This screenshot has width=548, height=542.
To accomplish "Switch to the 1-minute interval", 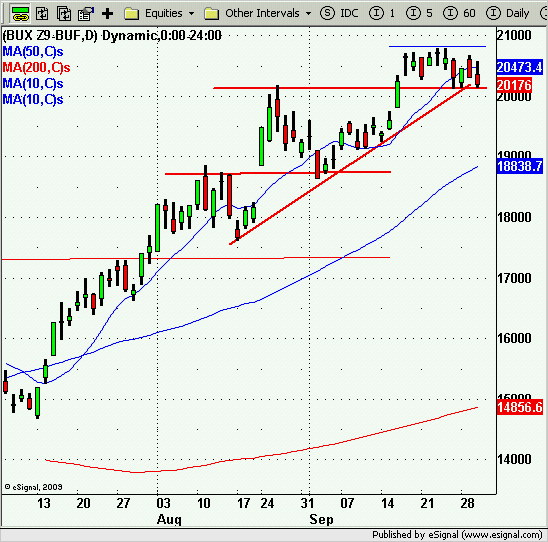I will [x=382, y=13].
